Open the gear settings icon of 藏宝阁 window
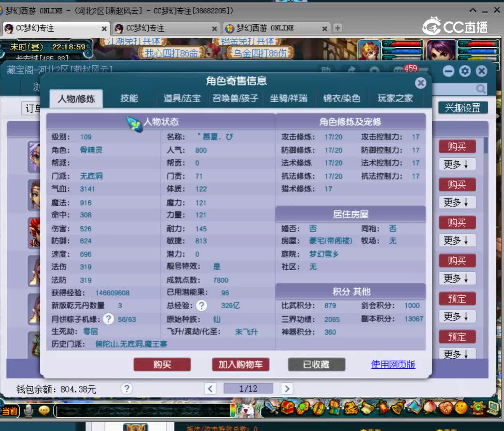This screenshot has width=504, height=431. tap(465, 71)
